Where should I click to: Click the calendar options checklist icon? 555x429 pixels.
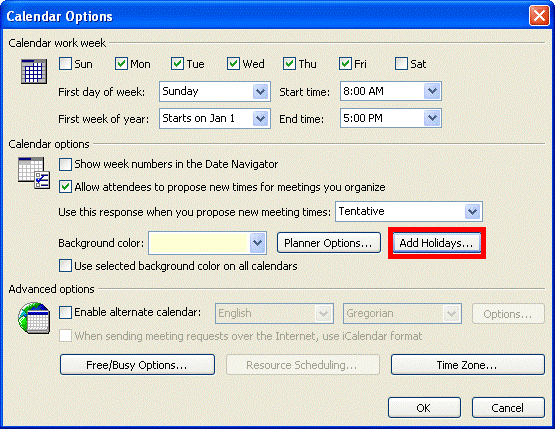point(34,173)
